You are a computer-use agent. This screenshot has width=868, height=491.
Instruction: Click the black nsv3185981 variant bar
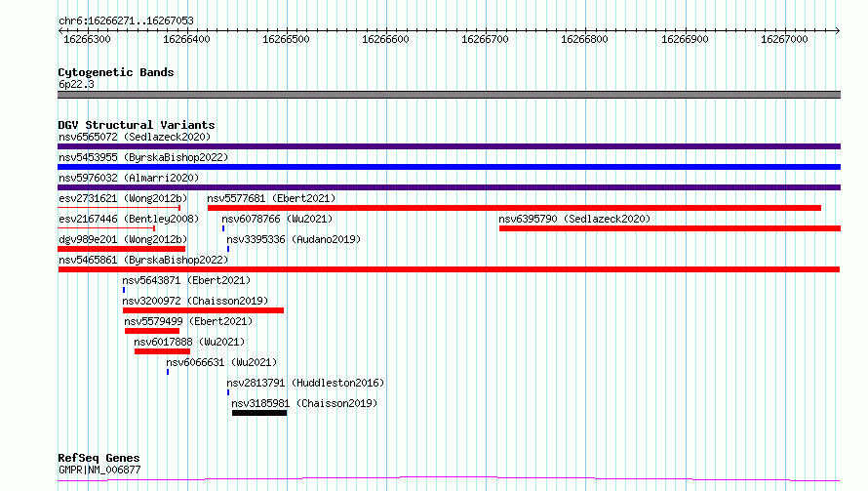click(x=259, y=413)
